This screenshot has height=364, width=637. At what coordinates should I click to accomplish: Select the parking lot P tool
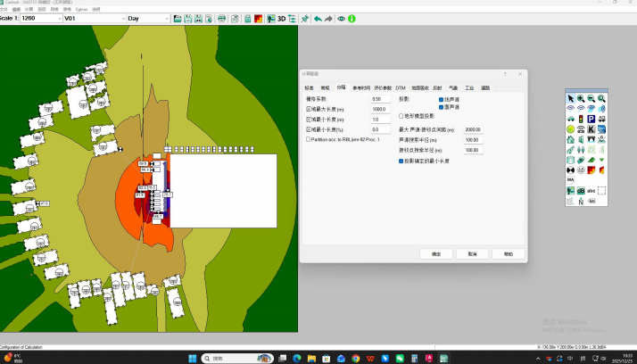click(x=591, y=119)
